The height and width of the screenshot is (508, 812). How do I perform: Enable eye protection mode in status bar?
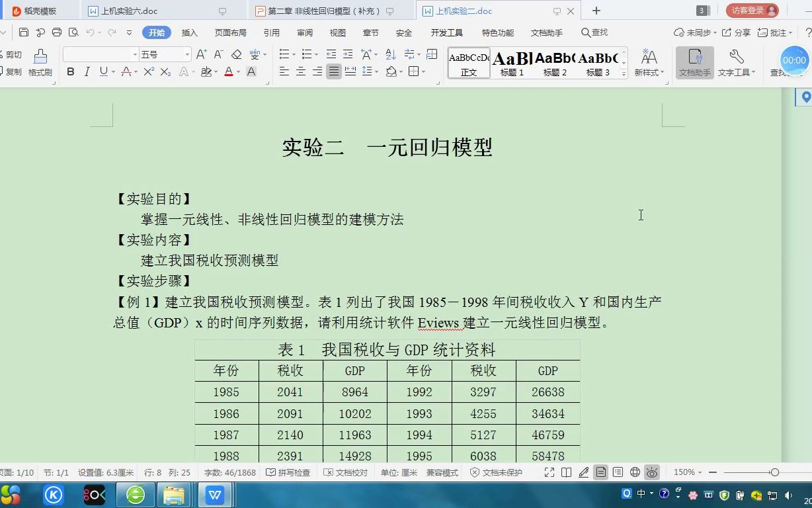(653, 472)
